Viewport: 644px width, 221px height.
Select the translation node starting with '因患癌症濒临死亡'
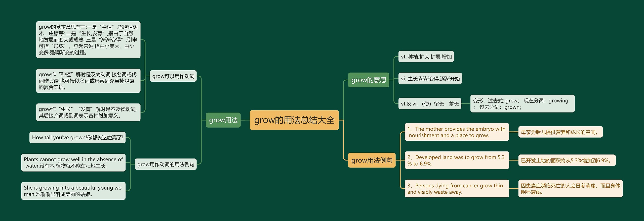[570, 189]
